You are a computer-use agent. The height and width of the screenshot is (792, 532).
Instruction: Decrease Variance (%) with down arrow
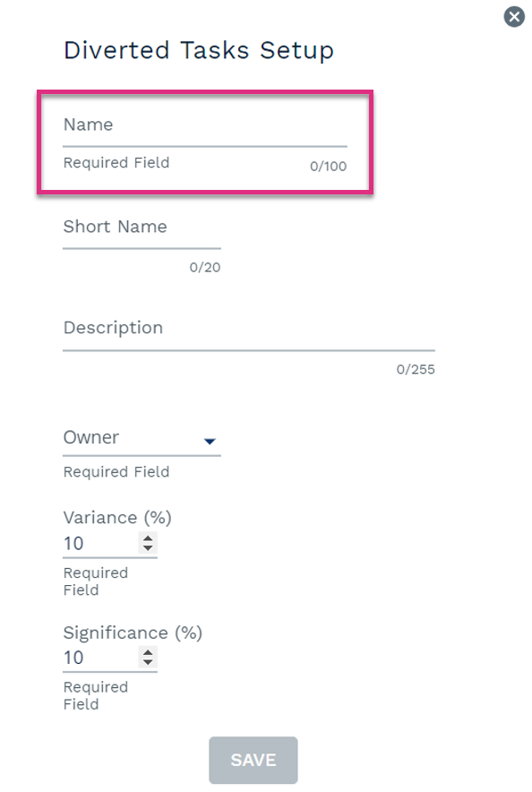148,547
